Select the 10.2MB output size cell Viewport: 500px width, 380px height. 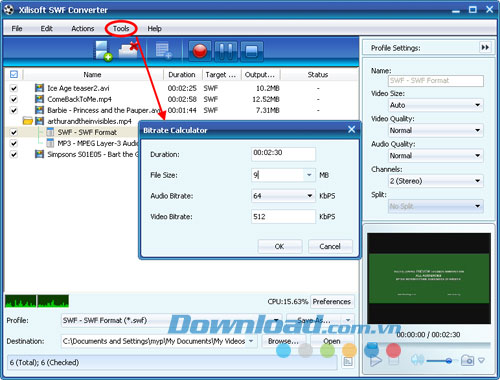268,88
